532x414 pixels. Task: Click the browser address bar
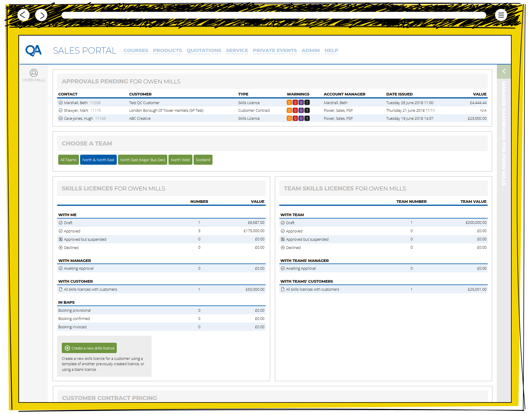pos(273,15)
